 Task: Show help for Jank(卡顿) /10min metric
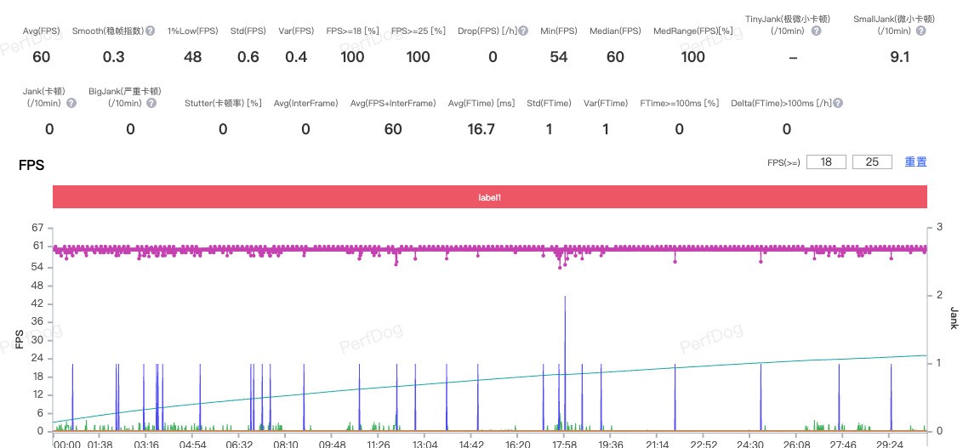click(x=71, y=103)
